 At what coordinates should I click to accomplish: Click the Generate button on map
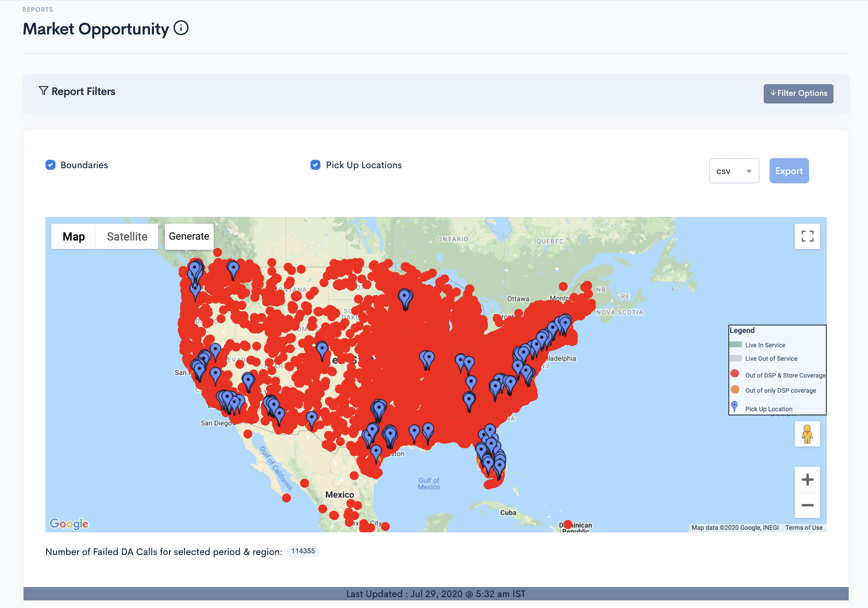(x=189, y=236)
